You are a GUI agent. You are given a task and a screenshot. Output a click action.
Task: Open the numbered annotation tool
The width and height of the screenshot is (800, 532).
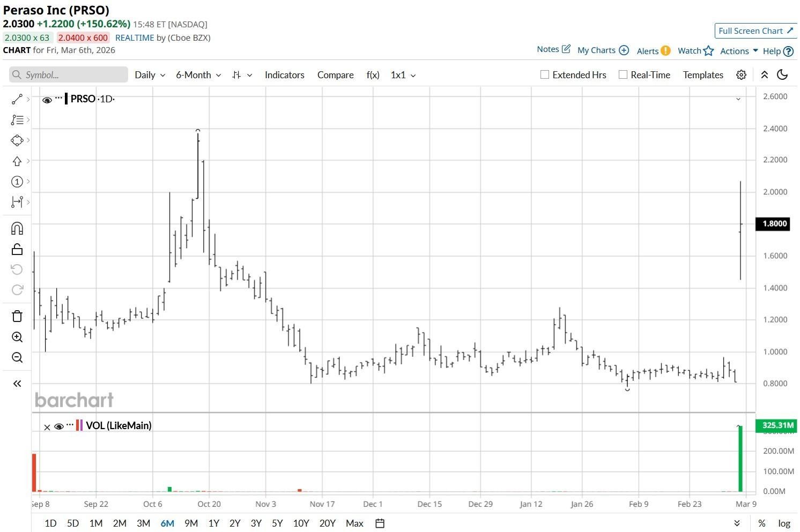(x=17, y=182)
